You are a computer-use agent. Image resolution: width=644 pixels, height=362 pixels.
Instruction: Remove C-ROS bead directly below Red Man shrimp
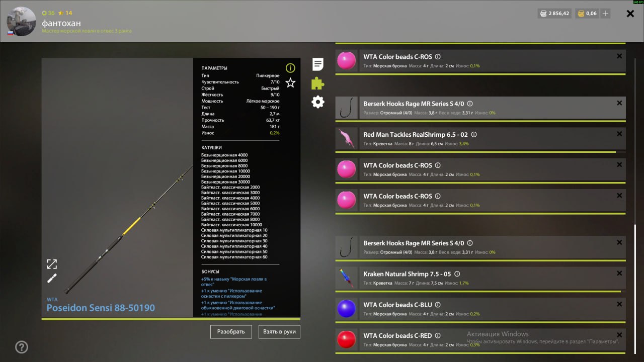619,165
